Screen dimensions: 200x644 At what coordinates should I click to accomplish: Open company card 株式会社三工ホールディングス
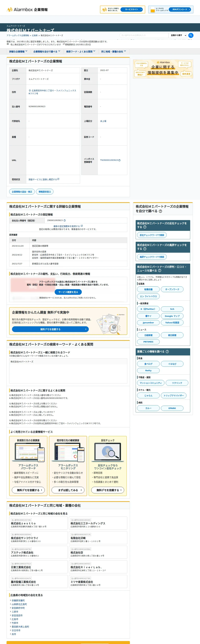click(x=98, y=523)
